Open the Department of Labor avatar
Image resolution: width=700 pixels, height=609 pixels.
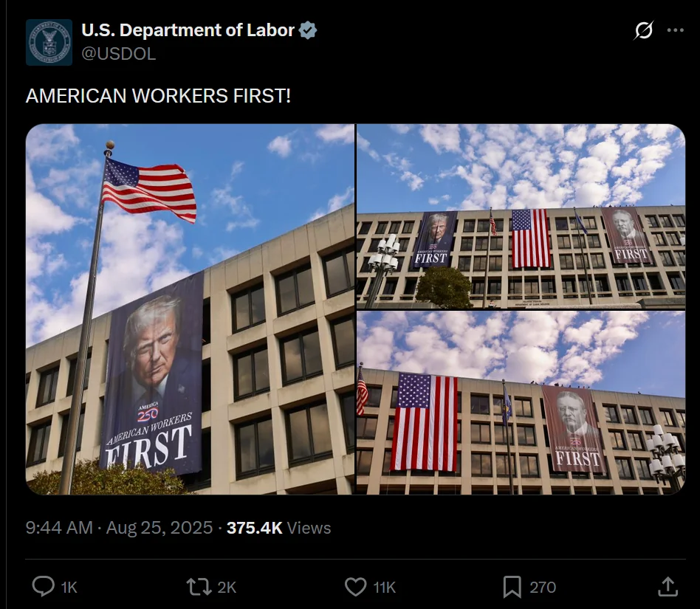(49, 42)
